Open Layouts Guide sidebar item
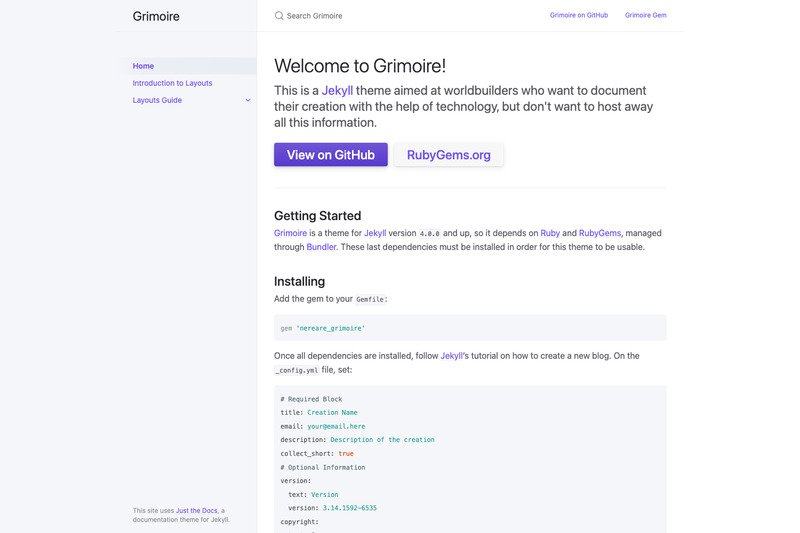This screenshot has height=533, width=800. (x=157, y=100)
